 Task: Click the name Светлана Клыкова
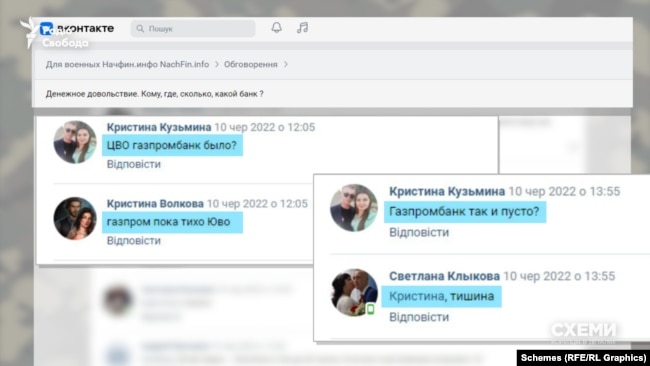coord(444,276)
